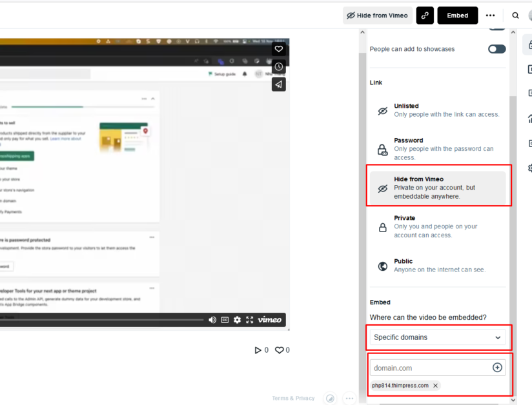Click the compass icon near Terms & Privacy
The image size is (532, 405).
pos(330,398)
